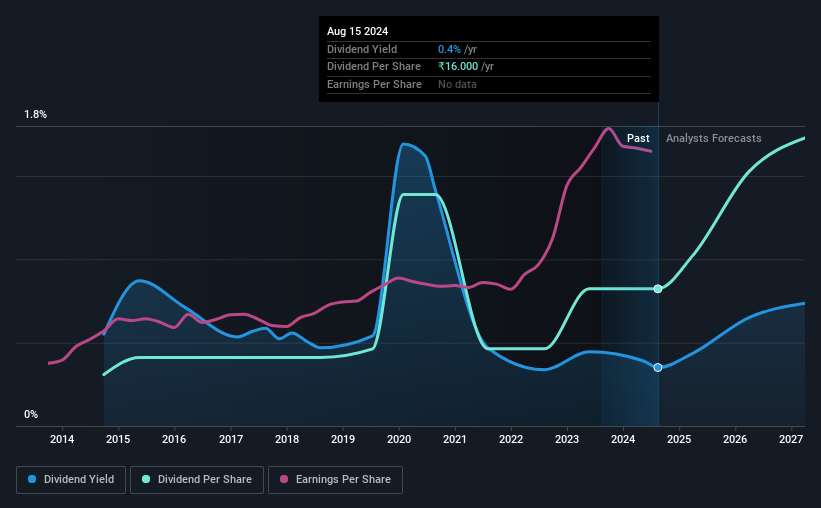Select the blue dividend yield data point
This screenshot has width=821, height=508.
(x=658, y=367)
